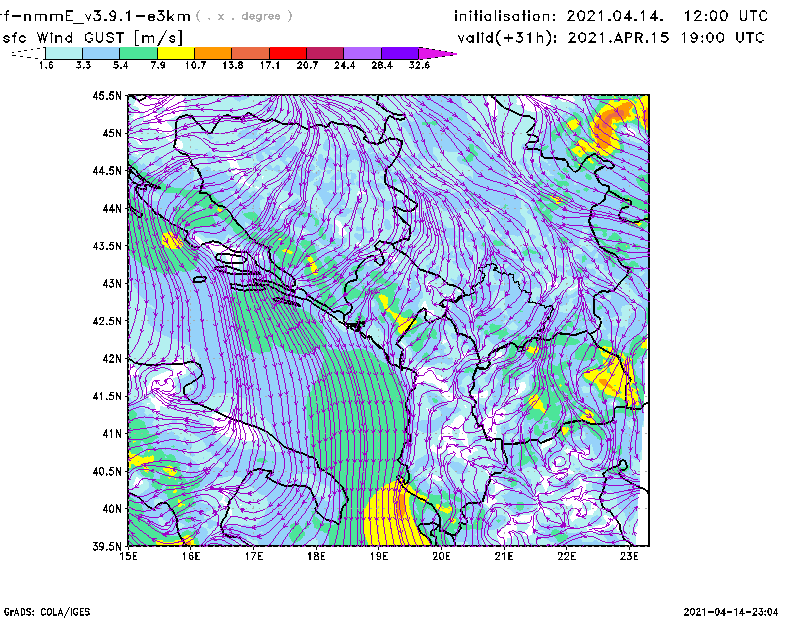Click the 'initialisation: 2021.04.14. 12:00 UTC' line
Viewport: 800px width, 618px height.
[x=611, y=16]
